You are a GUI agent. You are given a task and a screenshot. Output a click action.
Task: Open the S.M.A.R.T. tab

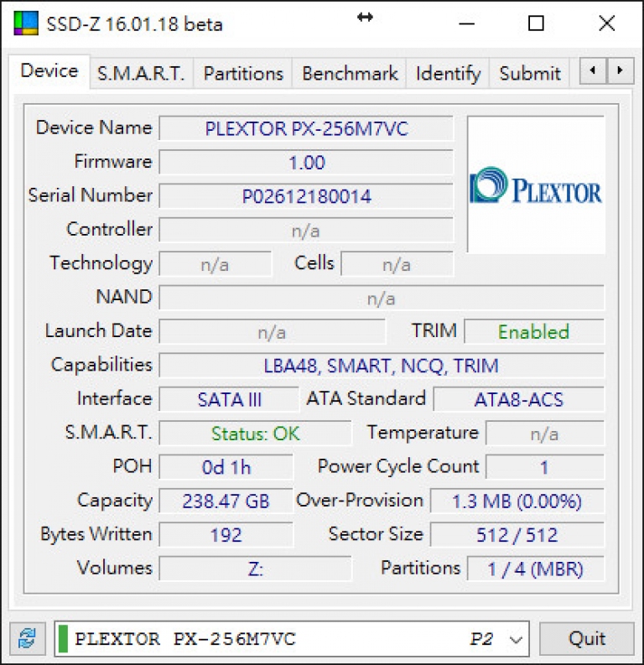coord(141,73)
